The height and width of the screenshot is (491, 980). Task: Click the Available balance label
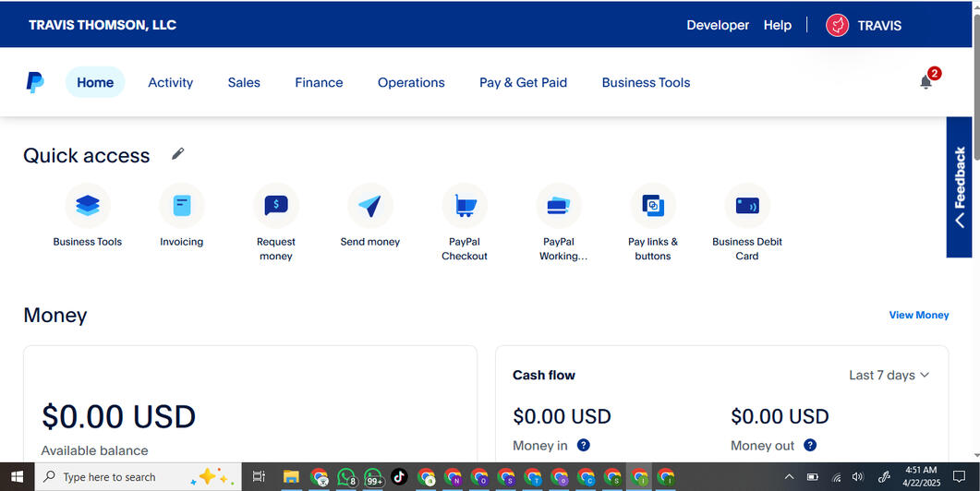[x=94, y=450]
